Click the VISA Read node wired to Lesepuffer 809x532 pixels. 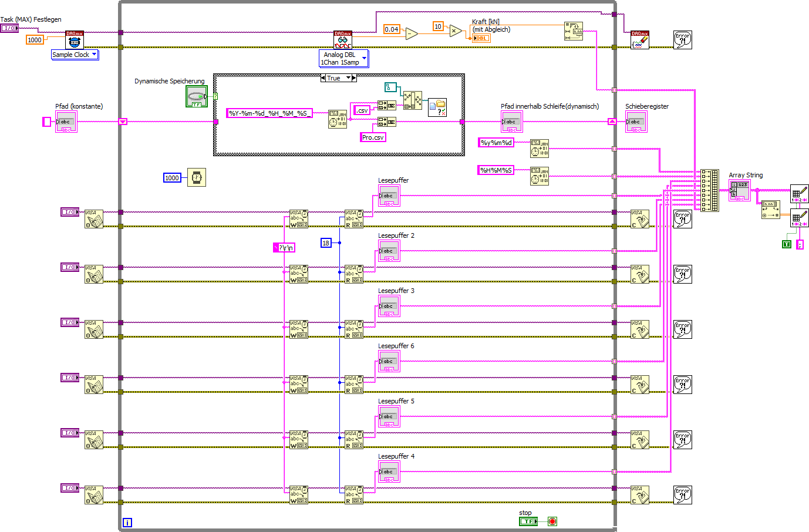coord(354,218)
